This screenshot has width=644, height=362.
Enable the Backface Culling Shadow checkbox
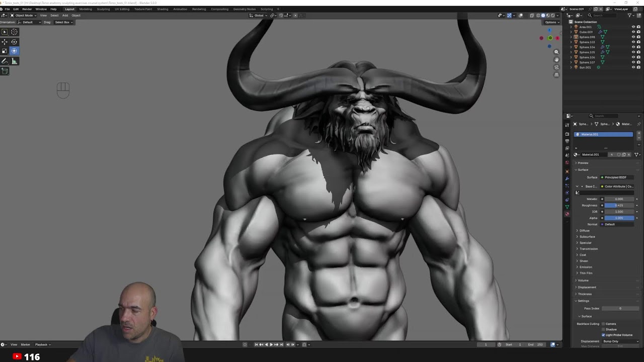(x=604, y=329)
